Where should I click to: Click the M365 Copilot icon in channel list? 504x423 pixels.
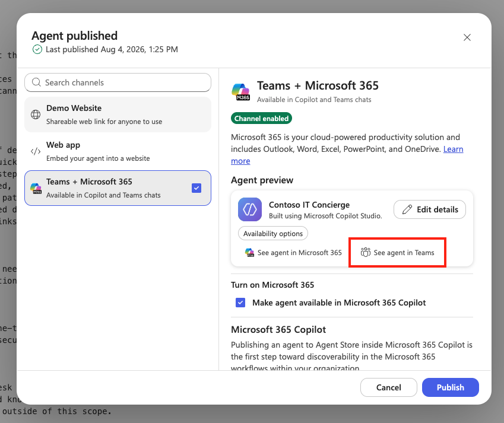coord(36,188)
